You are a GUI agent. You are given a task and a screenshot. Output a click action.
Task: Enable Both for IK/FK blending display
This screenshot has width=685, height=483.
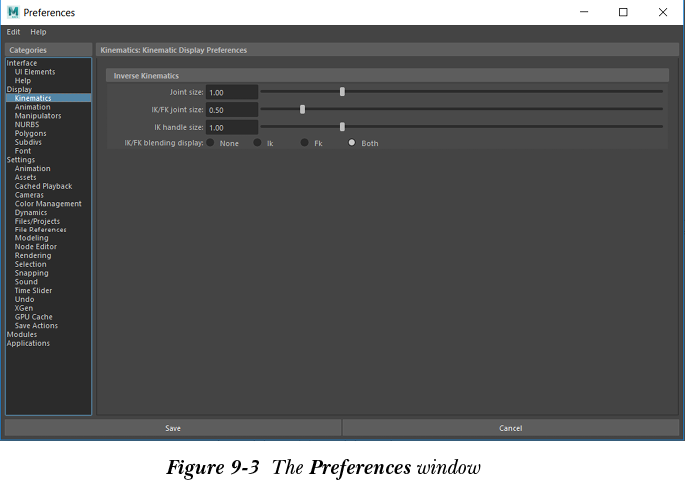click(x=352, y=143)
